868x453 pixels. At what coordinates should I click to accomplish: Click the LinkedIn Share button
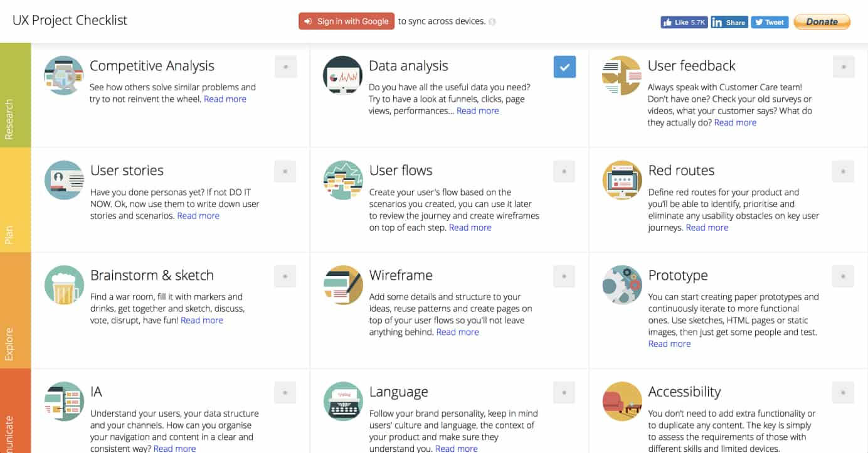point(729,23)
